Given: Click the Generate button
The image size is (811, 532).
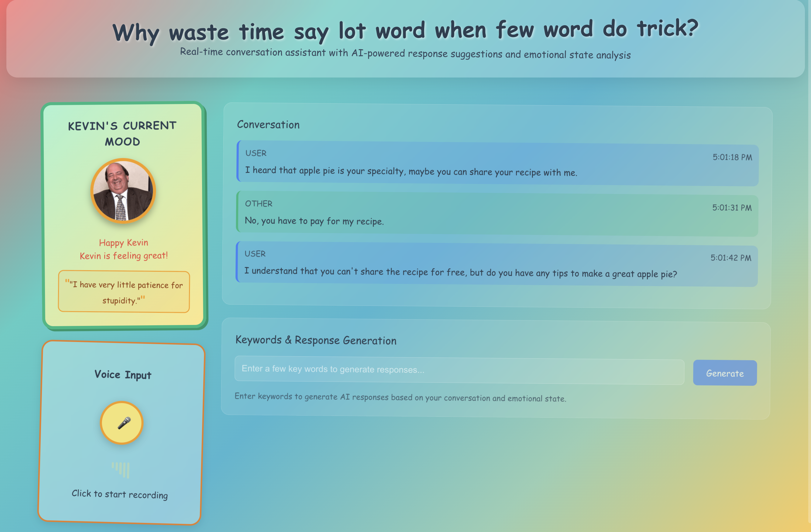Looking at the screenshot, I should (724, 373).
